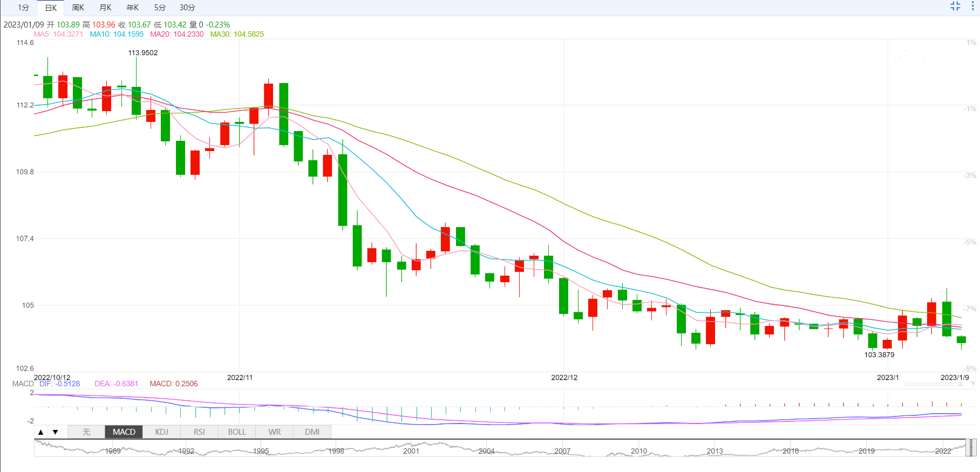Click 2016 on the overview timeline
The height and width of the screenshot is (472, 980).
[791, 451]
